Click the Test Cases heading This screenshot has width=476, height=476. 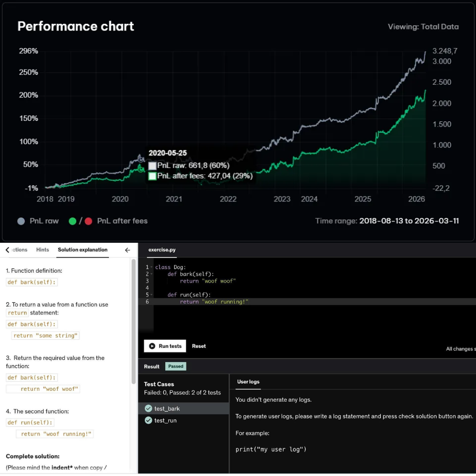[159, 384]
